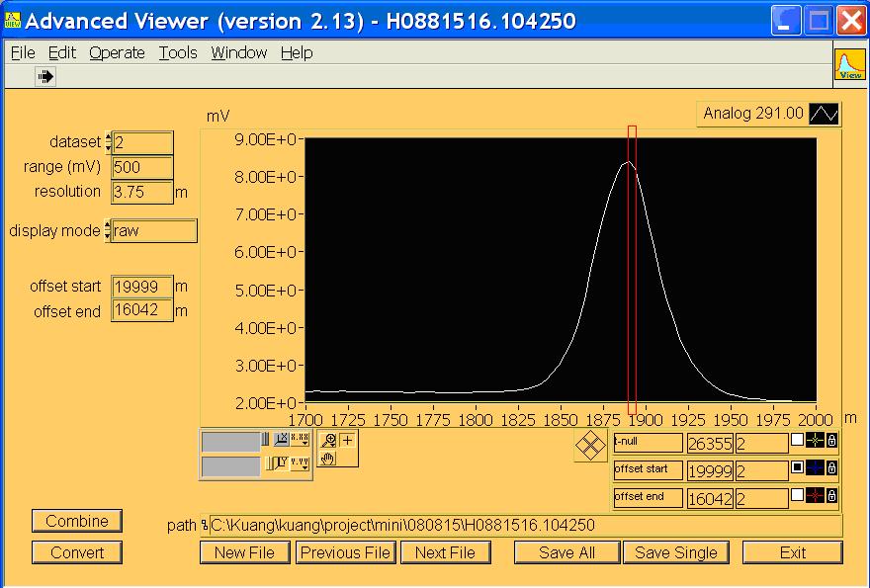Viewport: 870px width, 588px height.
Task: Open the display mode raw selector
Action: coord(154,231)
